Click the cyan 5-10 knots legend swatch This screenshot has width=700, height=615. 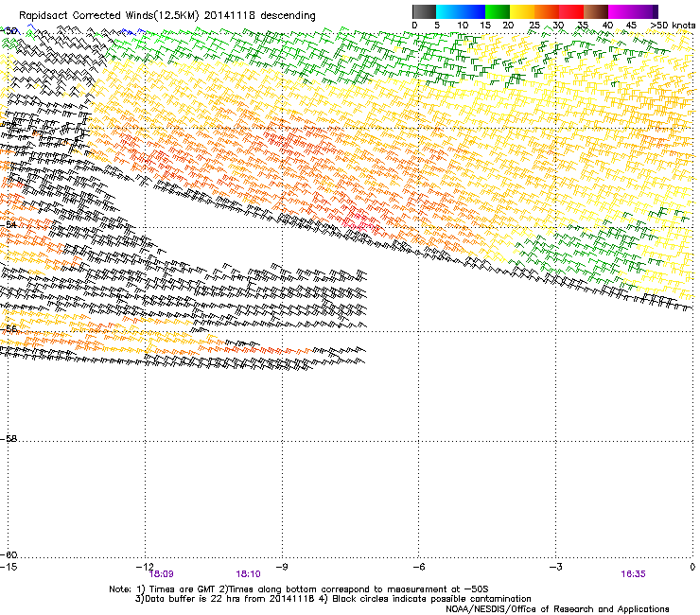(448, 11)
